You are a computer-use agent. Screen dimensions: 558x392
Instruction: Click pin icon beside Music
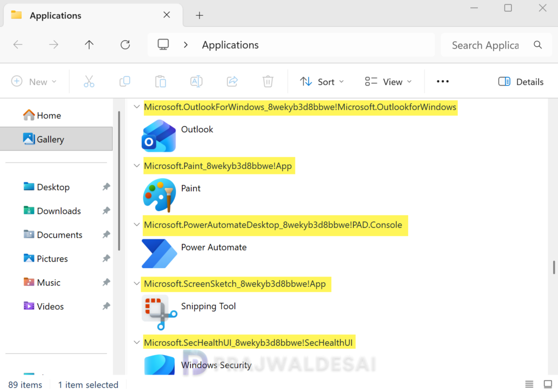pyautogui.click(x=106, y=282)
